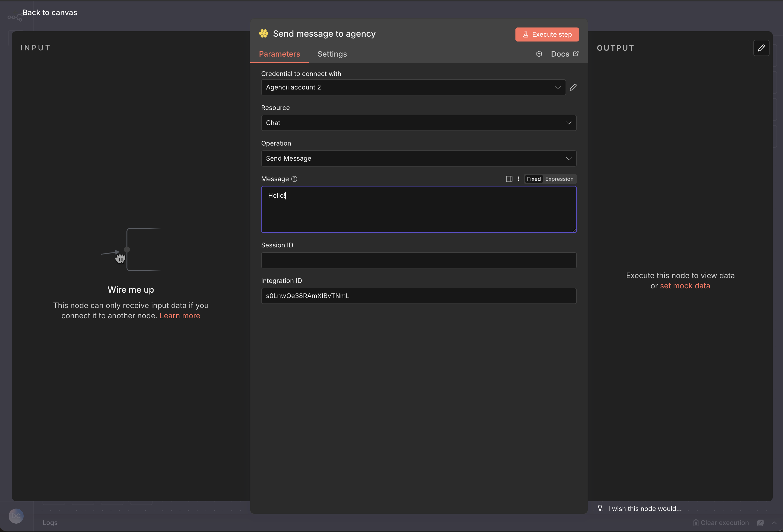Click the n8n logo in the top-left corner
Screen dimensions: 783x532
[x=14, y=17]
